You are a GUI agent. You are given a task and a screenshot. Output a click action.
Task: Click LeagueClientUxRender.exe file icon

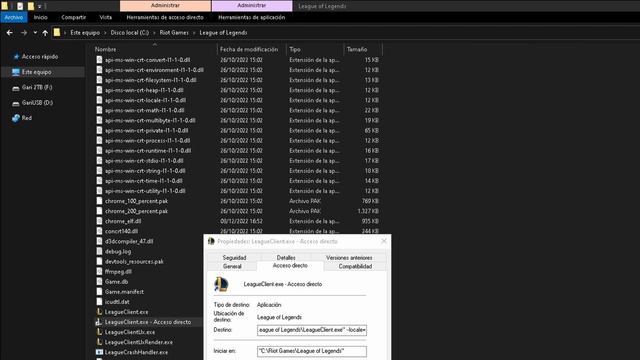pos(99,342)
